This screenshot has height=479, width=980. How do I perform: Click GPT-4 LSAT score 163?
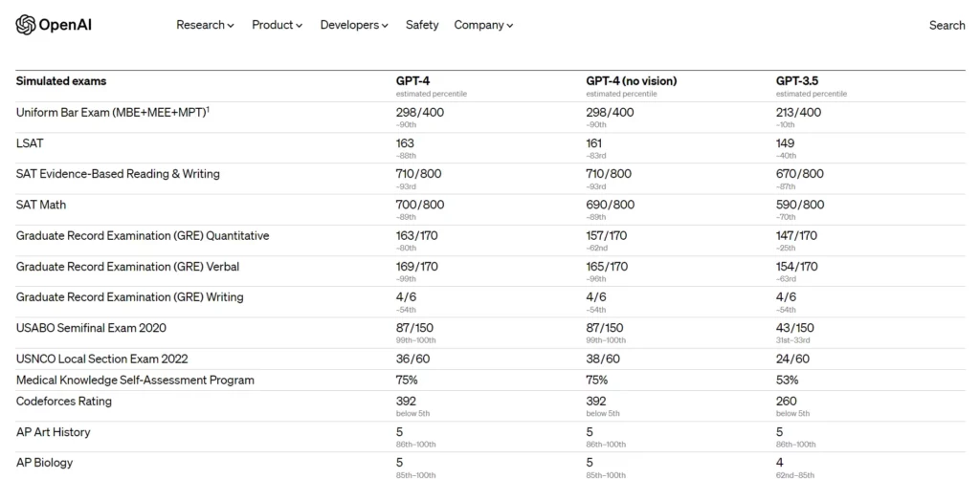click(405, 143)
